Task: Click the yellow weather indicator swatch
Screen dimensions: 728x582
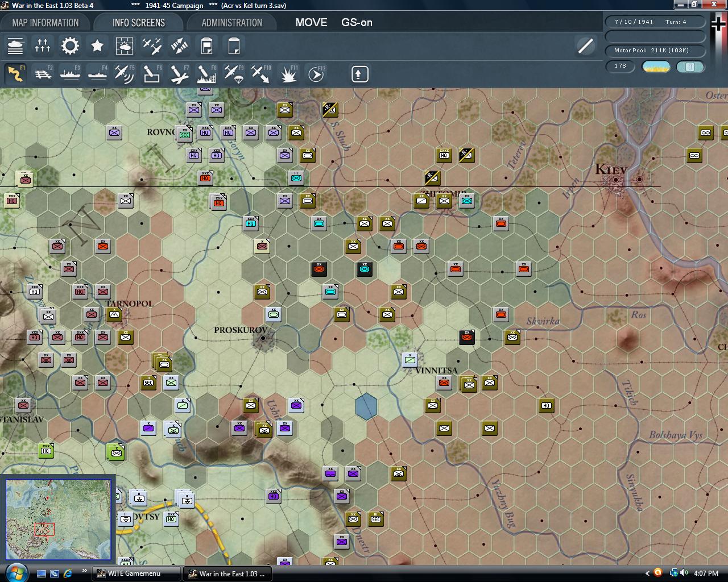Action: pyautogui.click(x=656, y=66)
